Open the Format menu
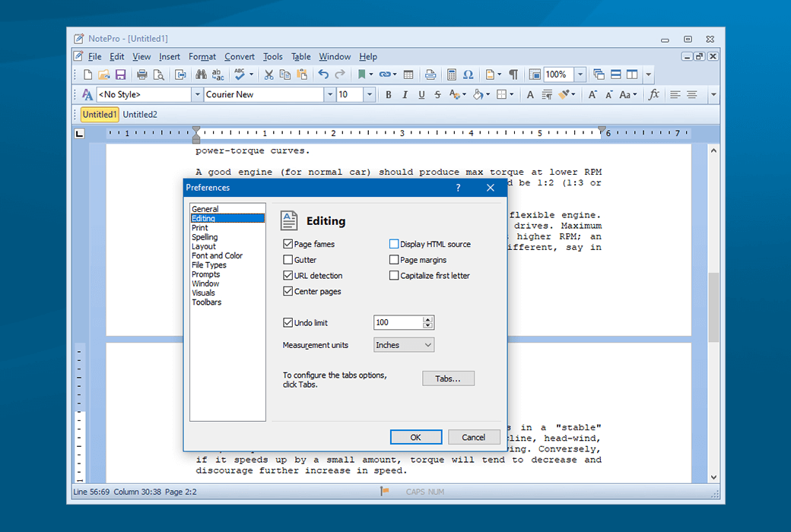This screenshot has width=791, height=532. [202, 56]
